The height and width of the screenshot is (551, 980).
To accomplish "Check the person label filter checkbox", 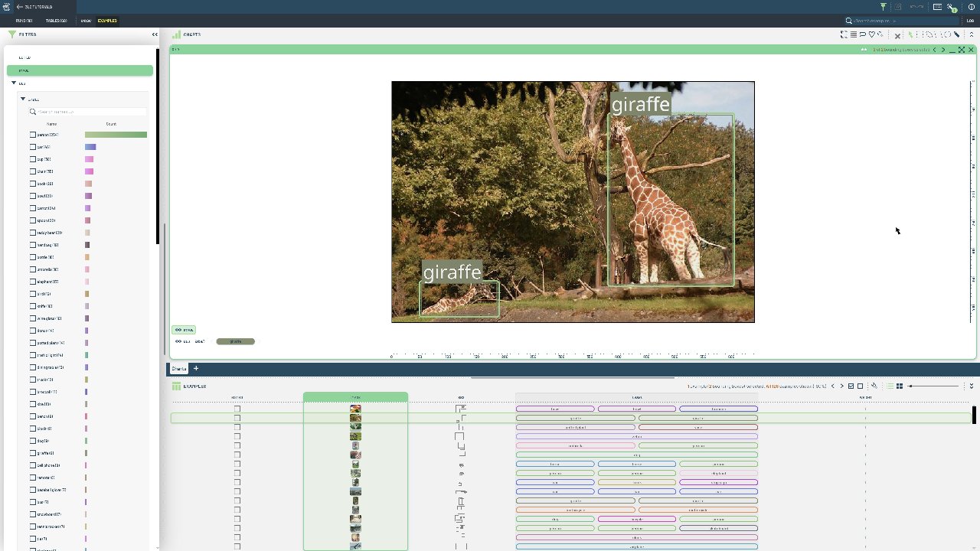I will point(33,135).
